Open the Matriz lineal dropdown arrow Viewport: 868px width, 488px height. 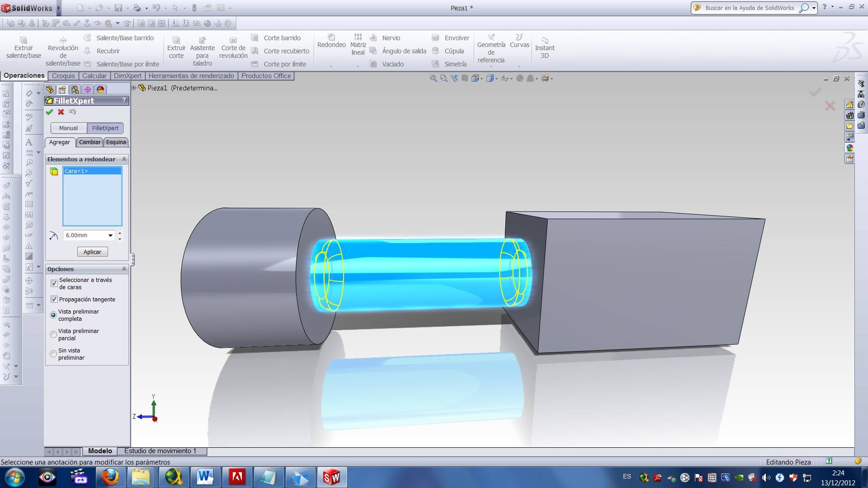pos(358,66)
